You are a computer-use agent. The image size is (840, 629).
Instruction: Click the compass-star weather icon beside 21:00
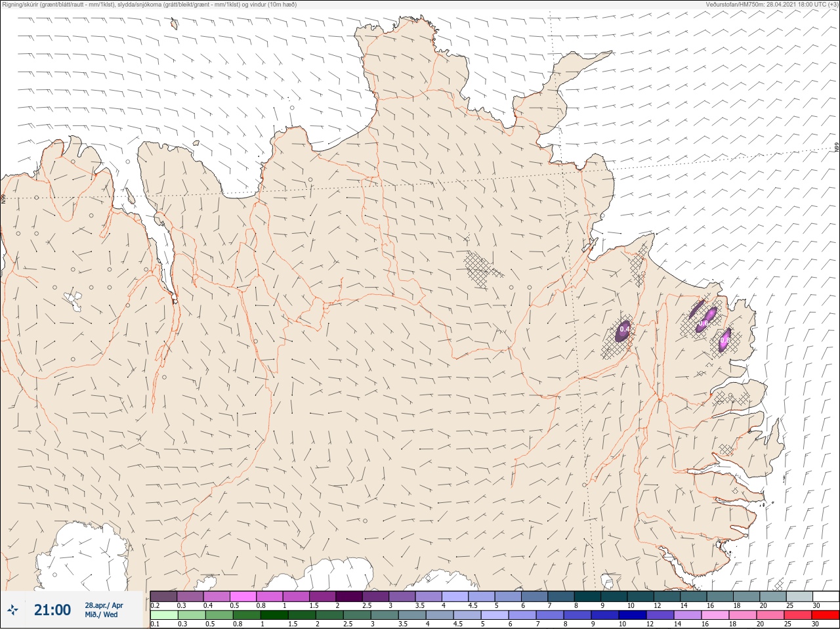(x=12, y=610)
